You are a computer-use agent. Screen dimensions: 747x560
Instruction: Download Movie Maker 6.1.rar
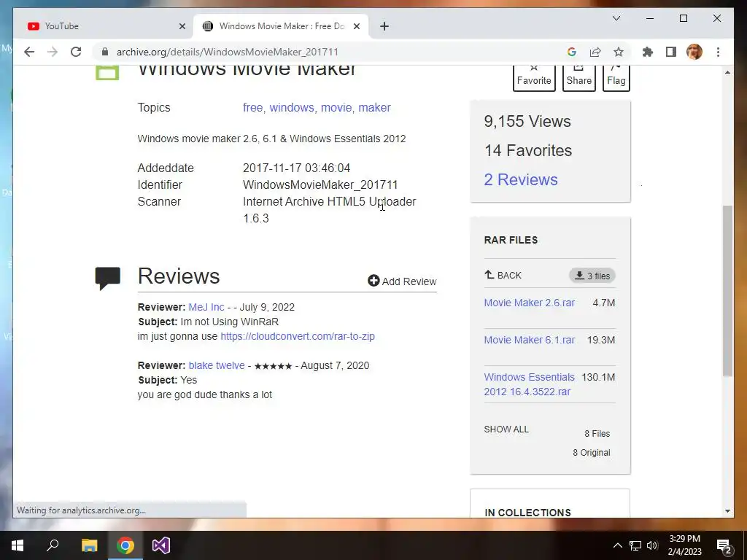[x=530, y=340]
